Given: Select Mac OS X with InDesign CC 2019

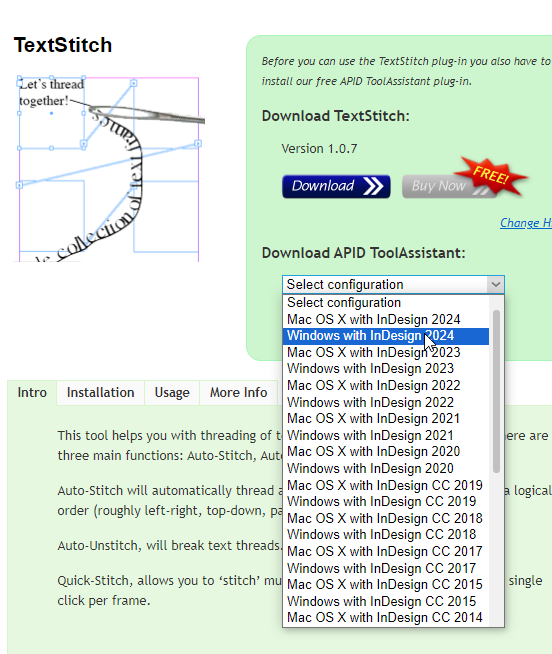Looking at the screenshot, I should point(386,485).
